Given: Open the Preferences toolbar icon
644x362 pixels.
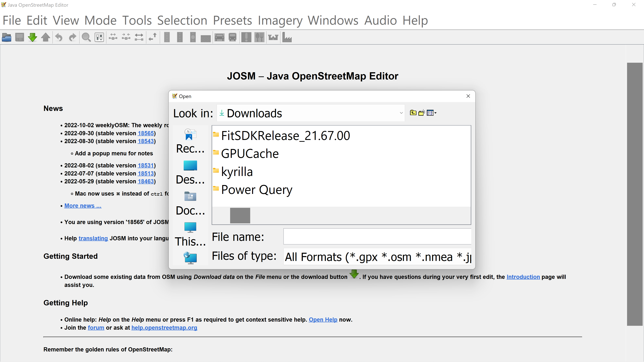Looking at the screenshot, I should 99,38.
